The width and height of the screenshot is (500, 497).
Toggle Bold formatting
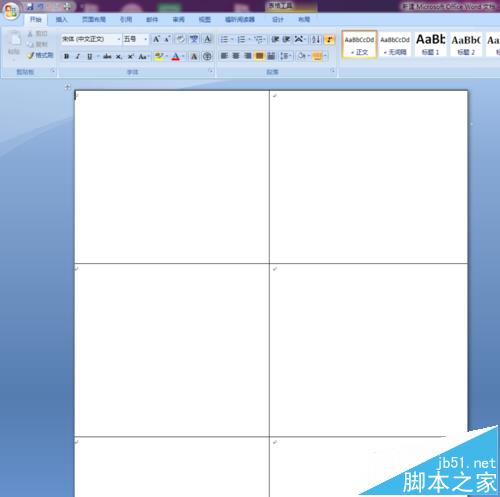66,56
